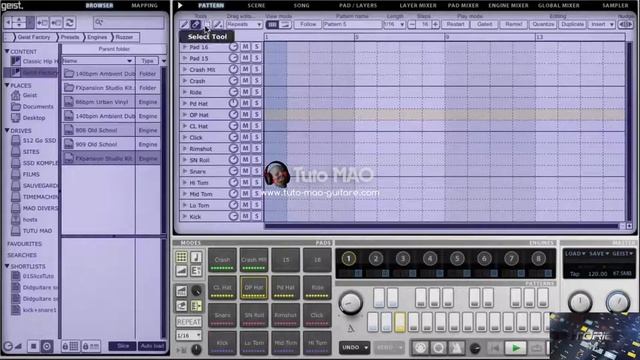Screen dimensions: 640x360
Task: Refresh the browser file list
Action: point(70,22)
